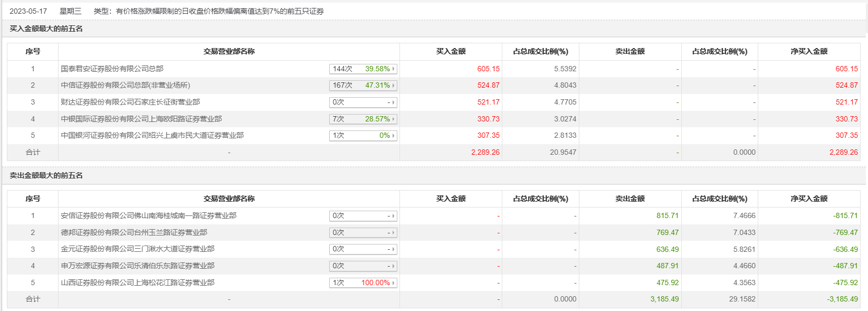The image size is (868, 311).
Task: Open 中信证券股份有限公司总部(非营业场所) link
Action: tap(125, 85)
